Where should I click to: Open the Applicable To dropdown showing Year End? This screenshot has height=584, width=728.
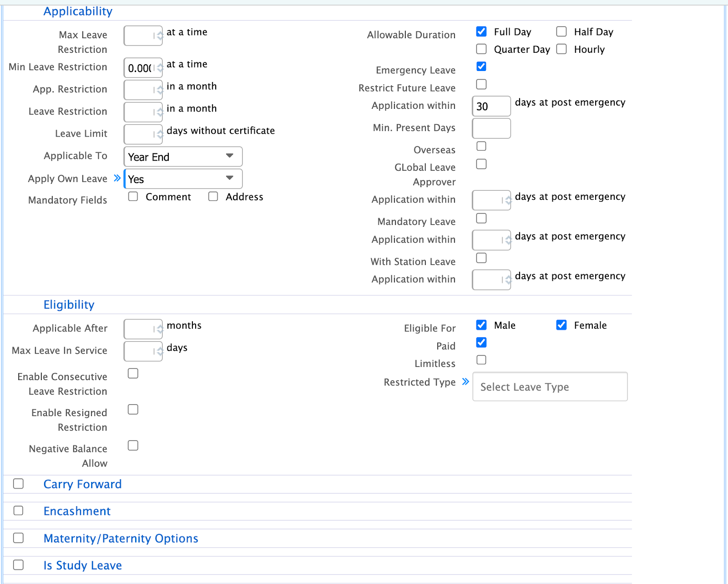click(x=182, y=157)
